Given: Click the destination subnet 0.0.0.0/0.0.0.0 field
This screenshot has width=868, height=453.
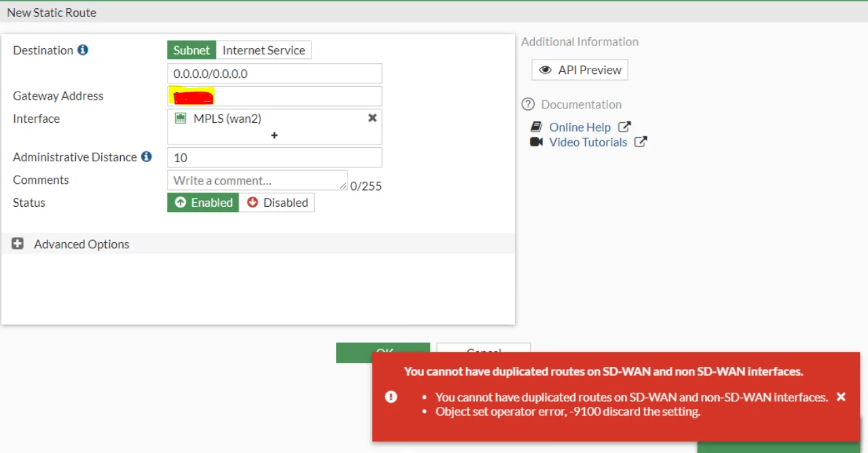Looking at the screenshot, I should pyautogui.click(x=274, y=73).
